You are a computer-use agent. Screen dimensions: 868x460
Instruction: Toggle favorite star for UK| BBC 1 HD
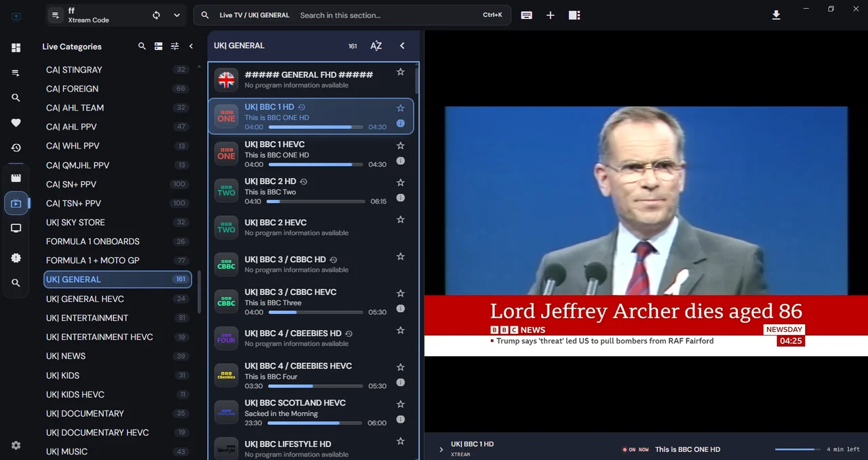pyautogui.click(x=400, y=108)
